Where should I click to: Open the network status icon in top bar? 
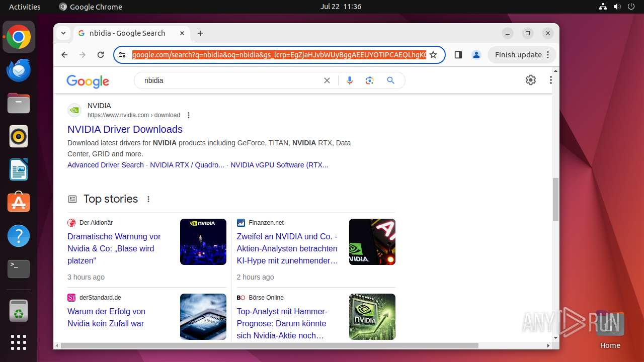603,7
